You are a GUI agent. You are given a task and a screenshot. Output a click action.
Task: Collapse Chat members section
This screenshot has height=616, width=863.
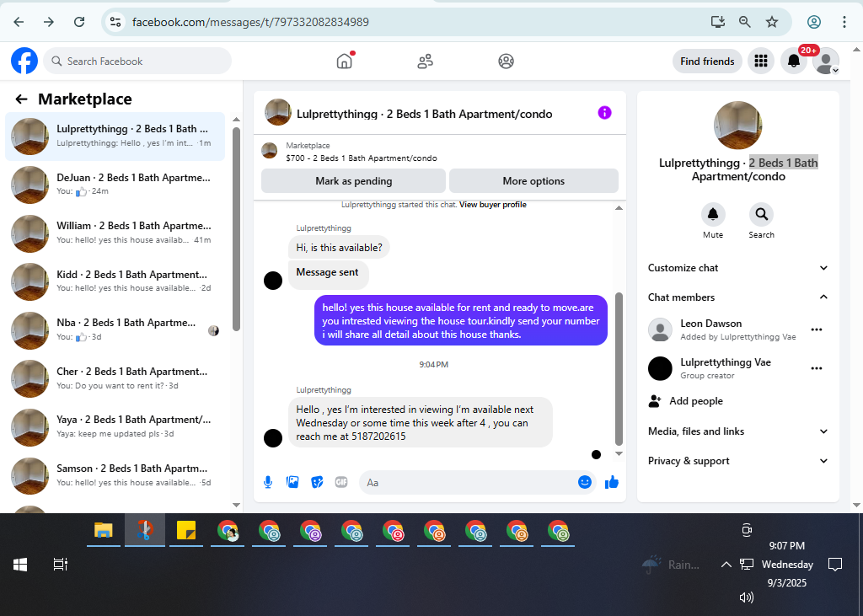coord(737,297)
